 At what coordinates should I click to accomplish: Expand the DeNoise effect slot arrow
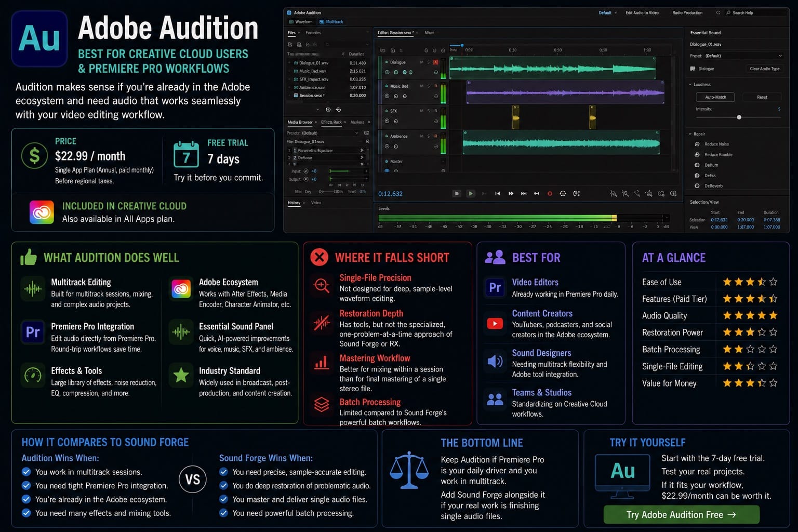point(362,157)
